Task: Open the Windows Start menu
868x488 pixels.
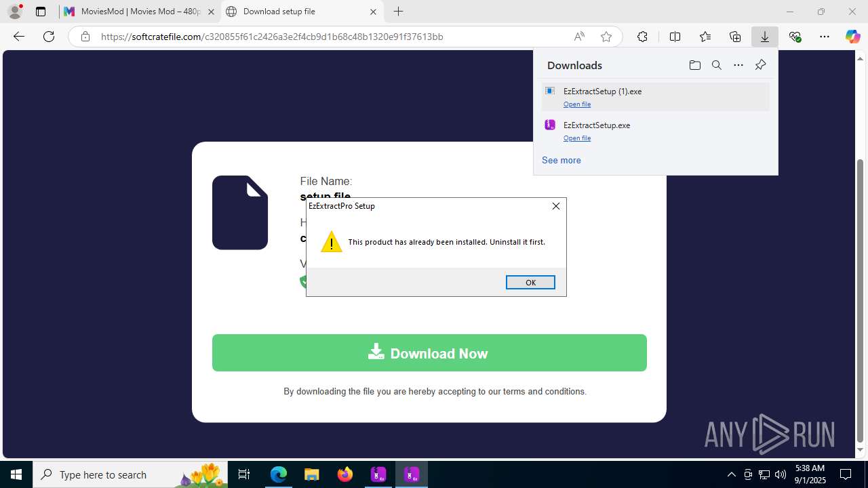Action: 16,474
